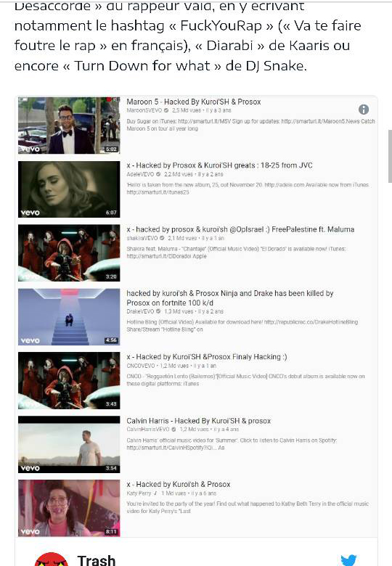Open title about Drake killed on fortnite
392x566 pixels.
[230, 298]
